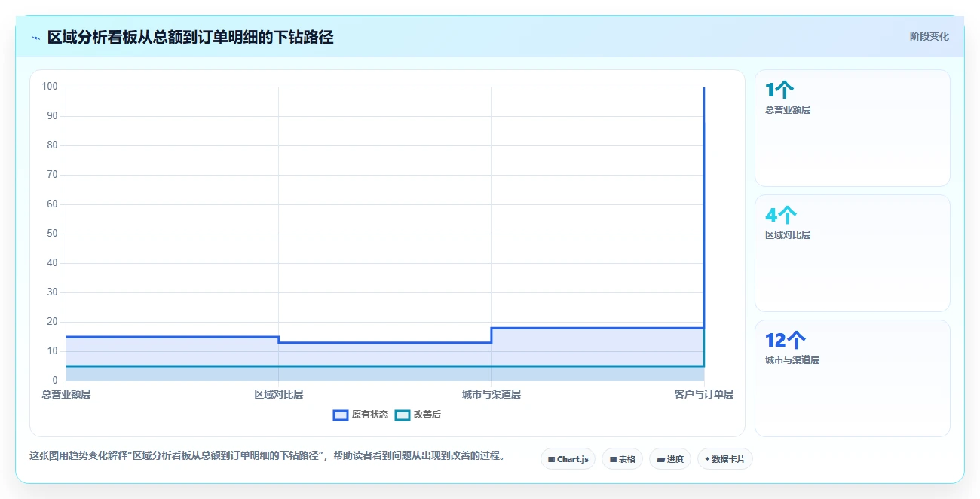Click the 总营业额层 x-axis label

point(66,394)
